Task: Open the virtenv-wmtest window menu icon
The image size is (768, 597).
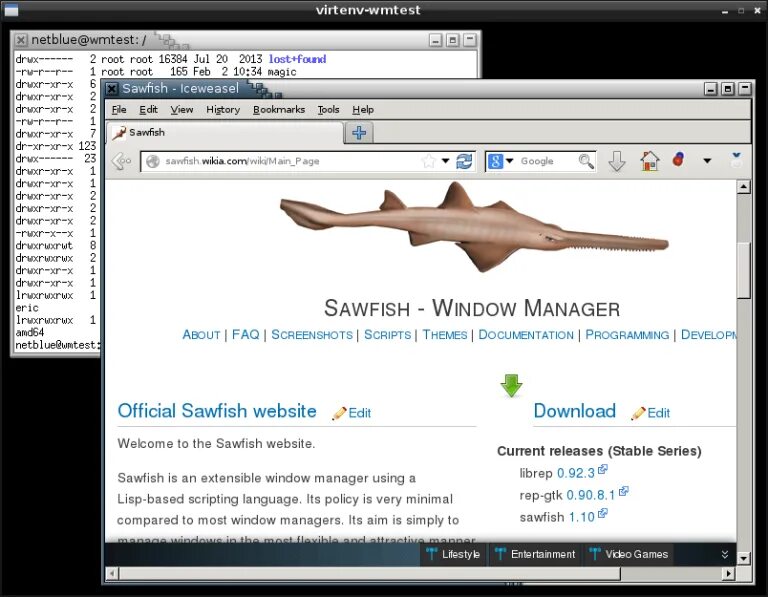Action: pyautogui.click(x=11, y=10)
